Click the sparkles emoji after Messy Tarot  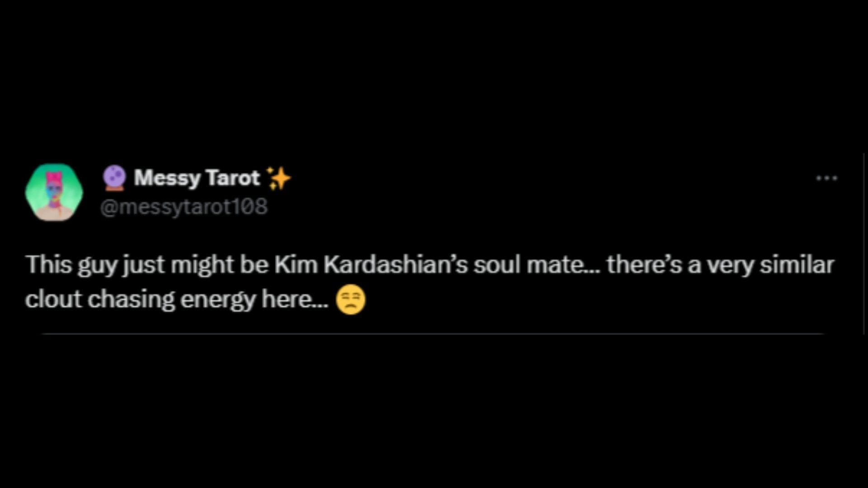(x=278, y=178)
